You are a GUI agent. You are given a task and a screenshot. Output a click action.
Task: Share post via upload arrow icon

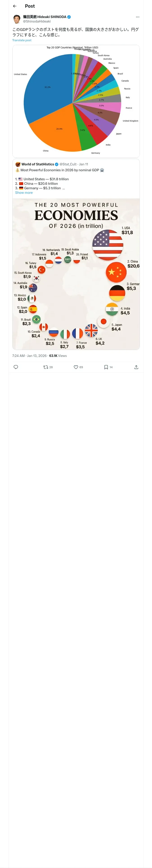pyautogui.click(x=136, y=367)
